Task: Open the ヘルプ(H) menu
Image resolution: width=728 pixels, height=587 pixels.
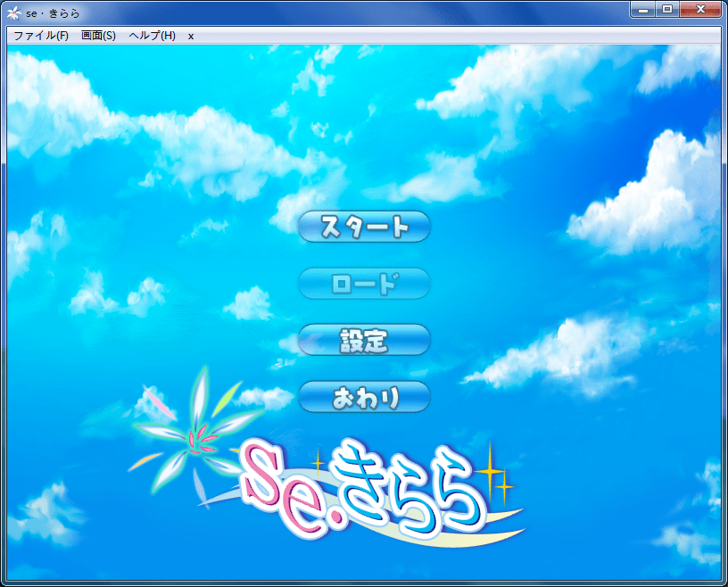Action: [x=152, y=36]
